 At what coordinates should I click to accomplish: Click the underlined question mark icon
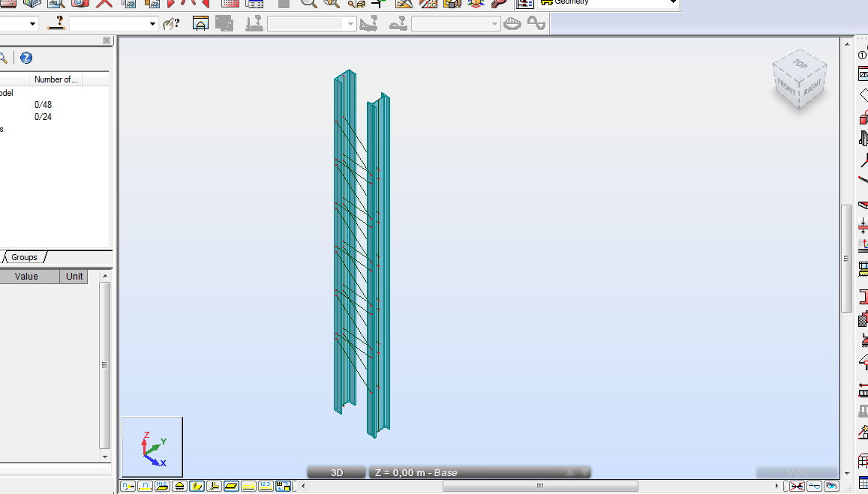pos(56,23)
